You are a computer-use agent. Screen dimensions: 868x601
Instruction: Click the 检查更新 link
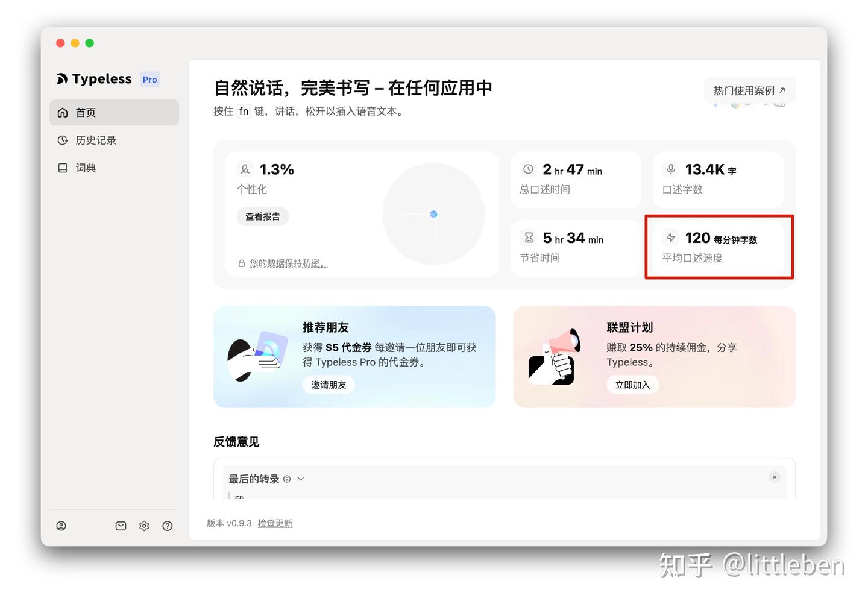(275, 523)
